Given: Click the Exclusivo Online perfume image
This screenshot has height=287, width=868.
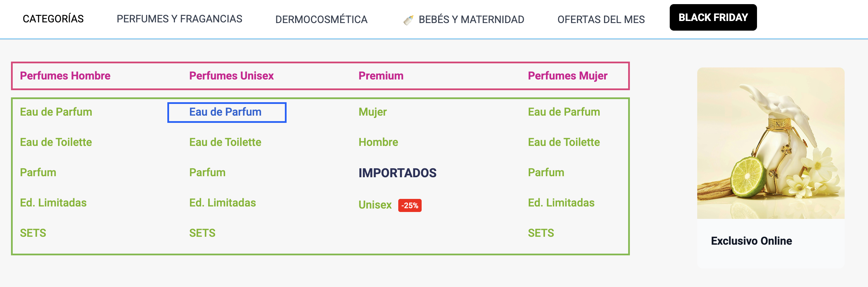Looking at the screenshot, I should 770,143.
